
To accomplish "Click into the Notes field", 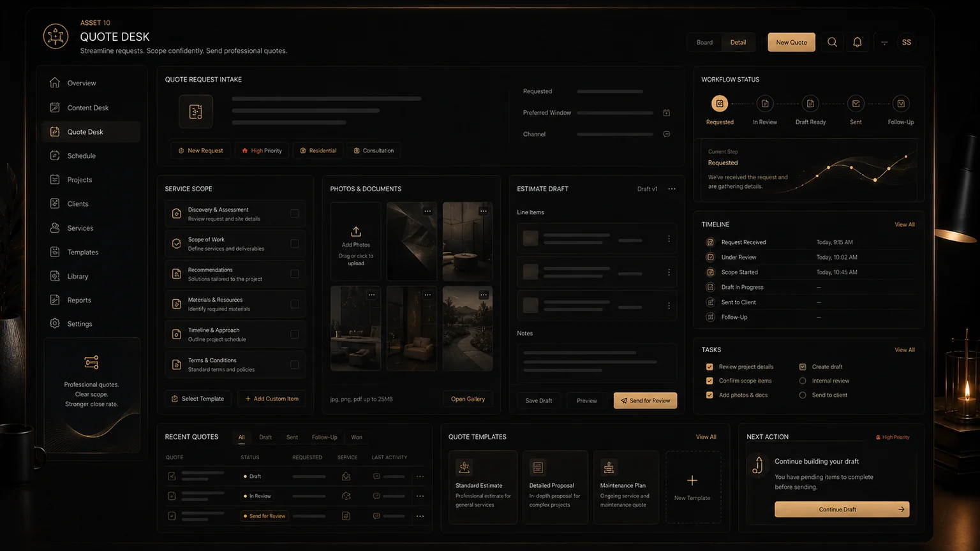I will click(x=597, y=362).
